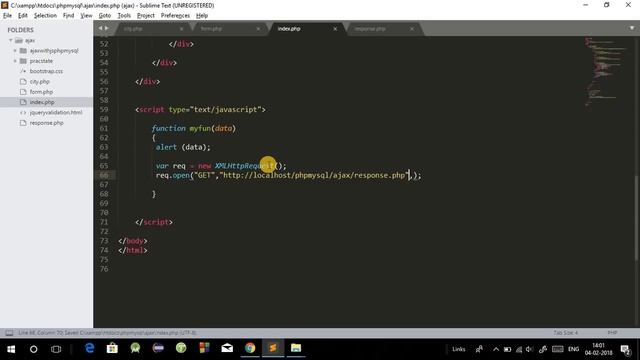
Task: Click the closing script tag on line 71
Action: [153, 222]
